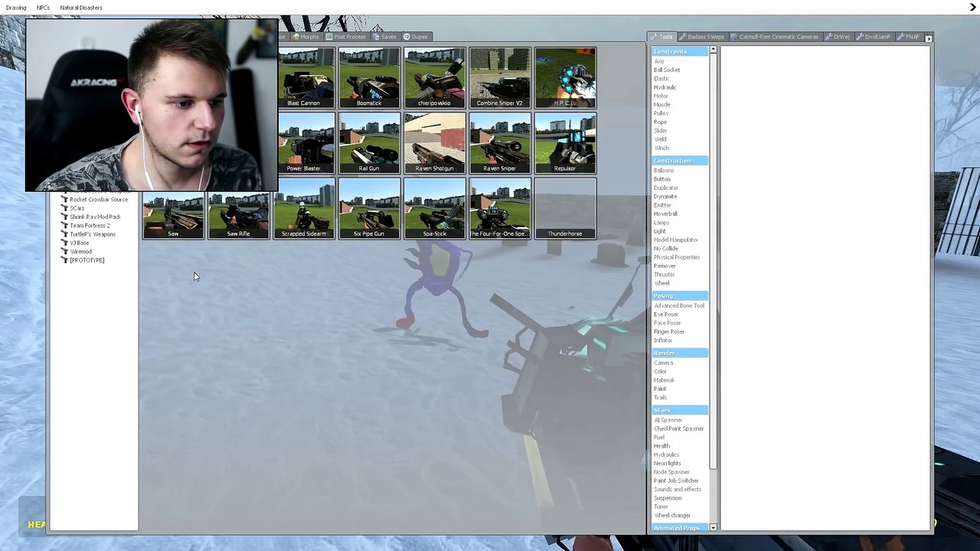Collapse the Construction category header
The height and width of the screenshot is (551, 980).
680,161
